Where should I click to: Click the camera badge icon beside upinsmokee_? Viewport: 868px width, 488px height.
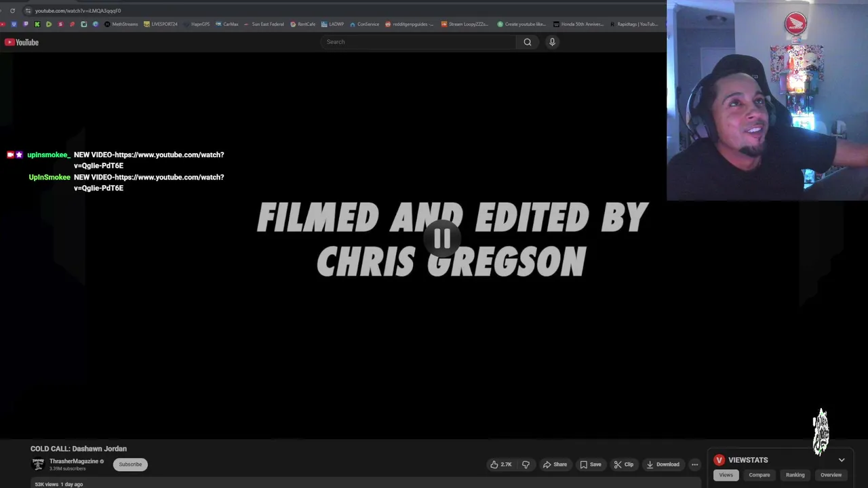tap(10, 155)
